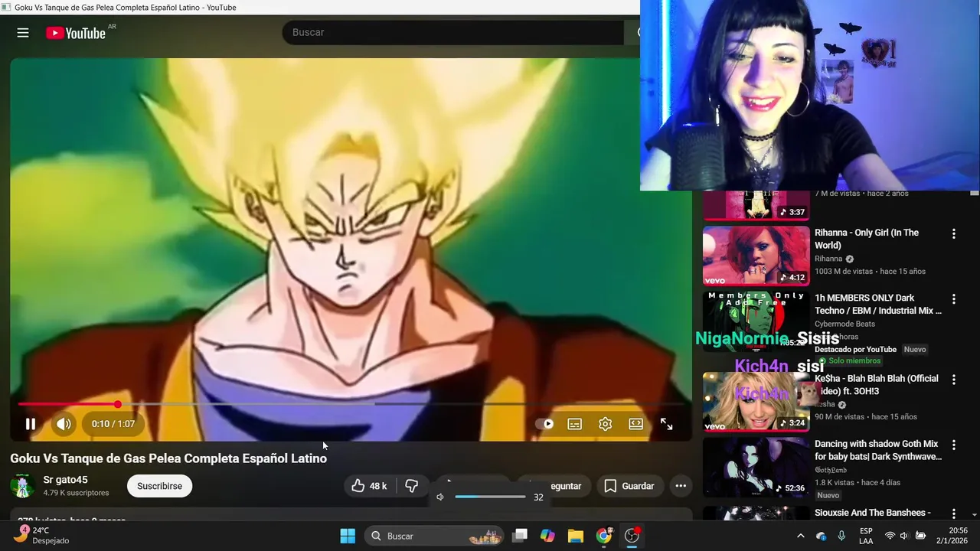This screenshot has width=980, height=551.
Task: Click the taskbar Buscar search box
Action: (434, 536)
